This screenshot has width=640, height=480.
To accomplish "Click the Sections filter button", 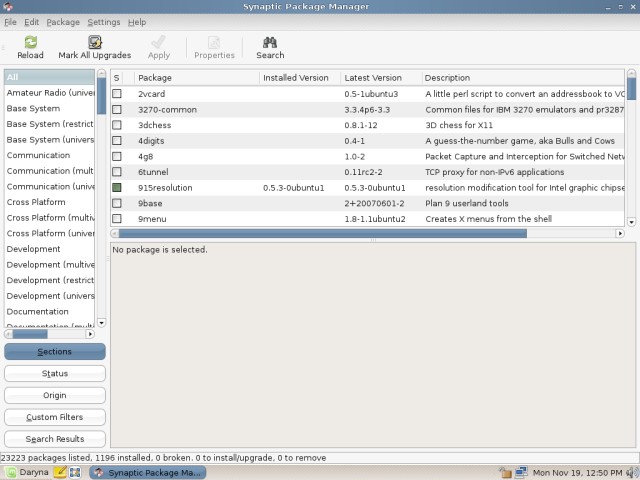I will pos(55,351).
